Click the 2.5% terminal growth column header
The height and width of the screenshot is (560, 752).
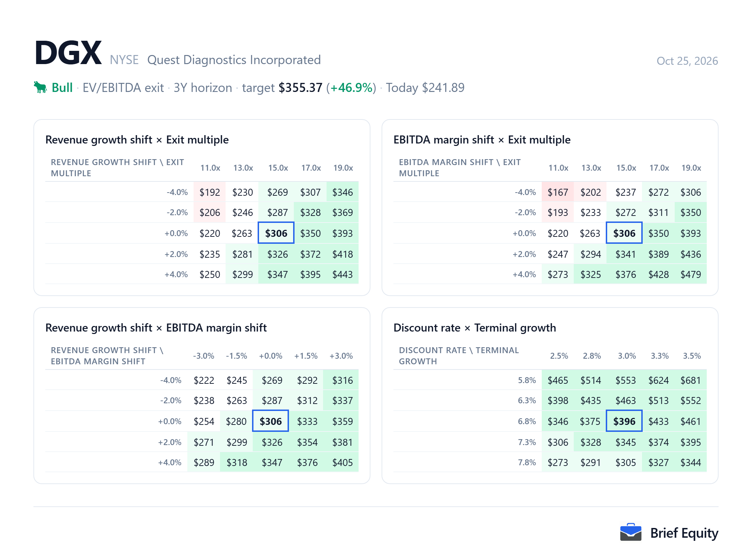click(559, 356)
